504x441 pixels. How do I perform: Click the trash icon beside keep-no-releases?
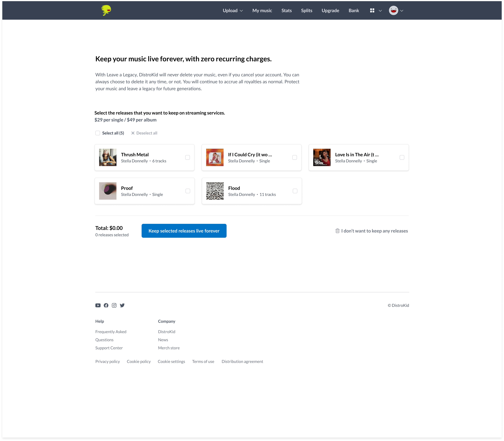tap(337, 231)
